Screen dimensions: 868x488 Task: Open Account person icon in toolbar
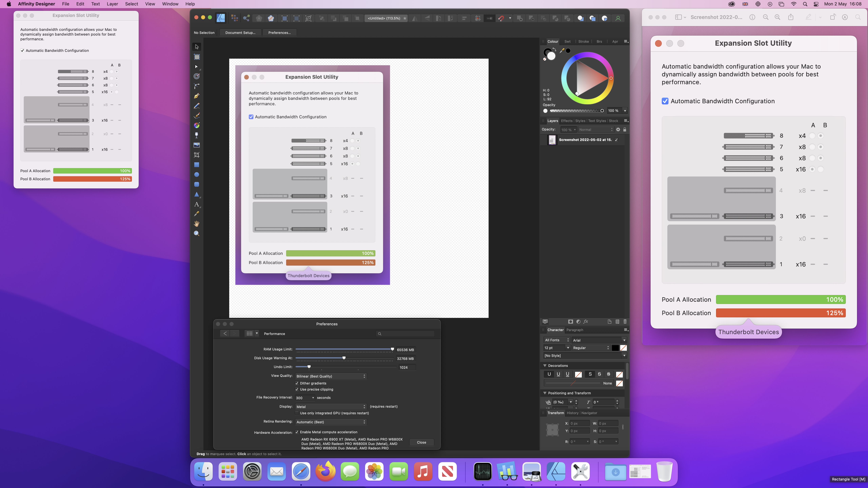(x=618, y=18)
